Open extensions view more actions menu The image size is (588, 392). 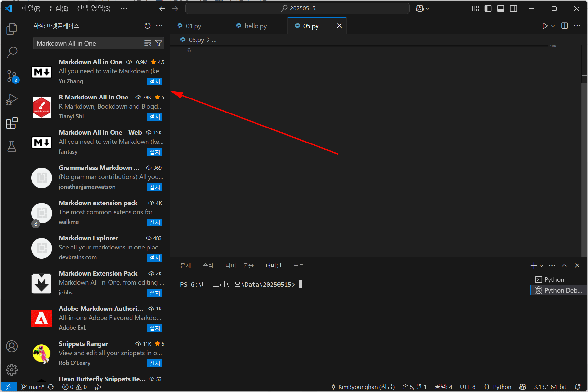159,26
